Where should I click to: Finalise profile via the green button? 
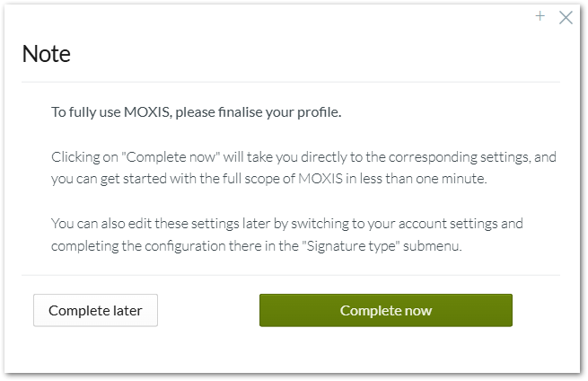tap(385, 311)
